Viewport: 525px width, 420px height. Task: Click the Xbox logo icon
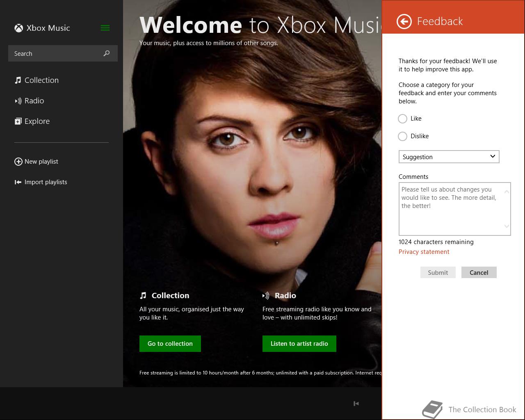tap(18, 28)
